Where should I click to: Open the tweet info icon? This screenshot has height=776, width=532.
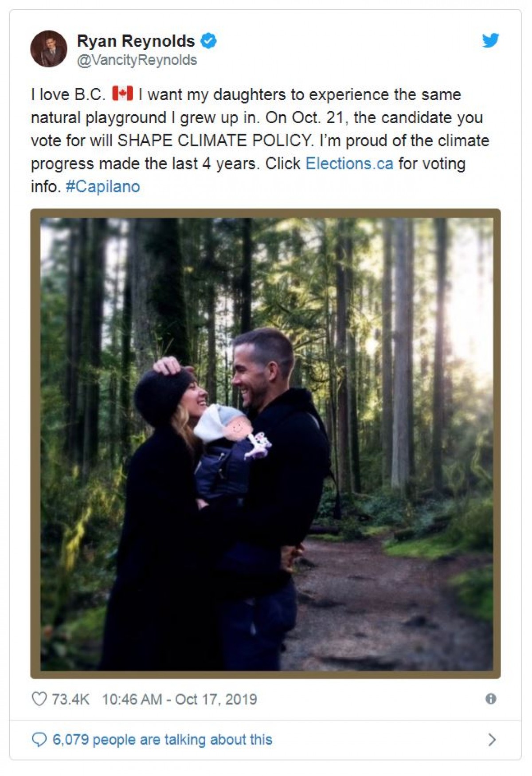pos(490,699)
